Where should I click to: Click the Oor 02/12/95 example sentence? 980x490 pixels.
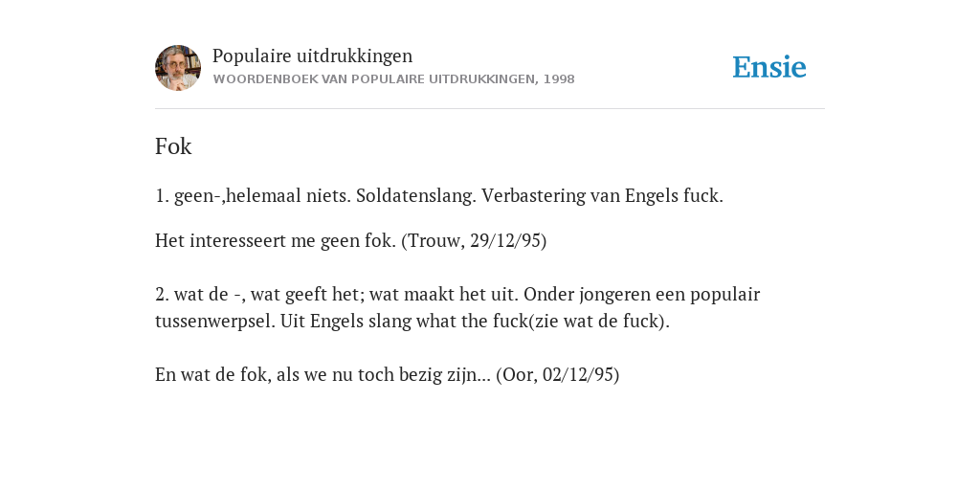click(x=387, y=374)
